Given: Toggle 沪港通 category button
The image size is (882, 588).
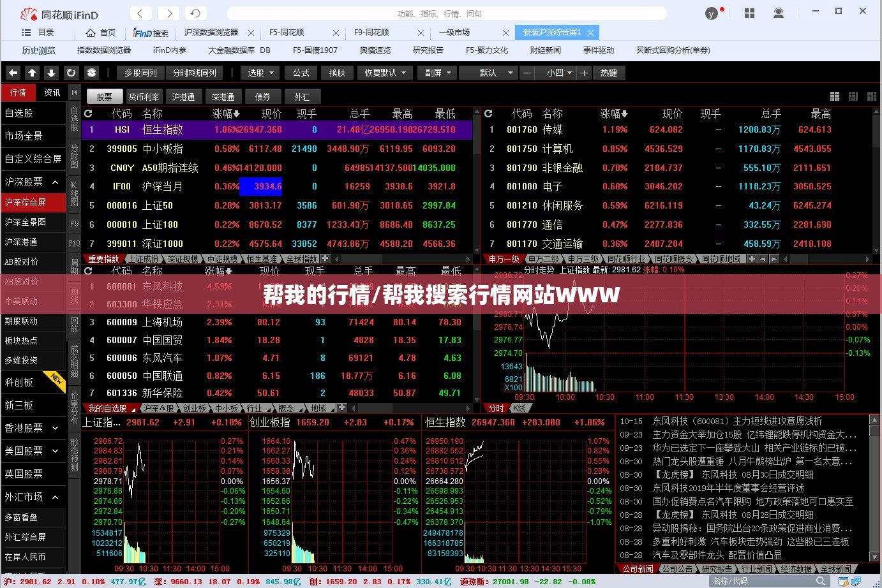Looking at the screenshot, I should [x=183, y=97].
